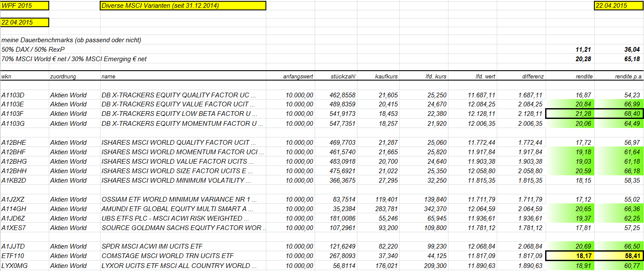Select WKN cell ETF110
644x271 pixels.
click(12, 256)
